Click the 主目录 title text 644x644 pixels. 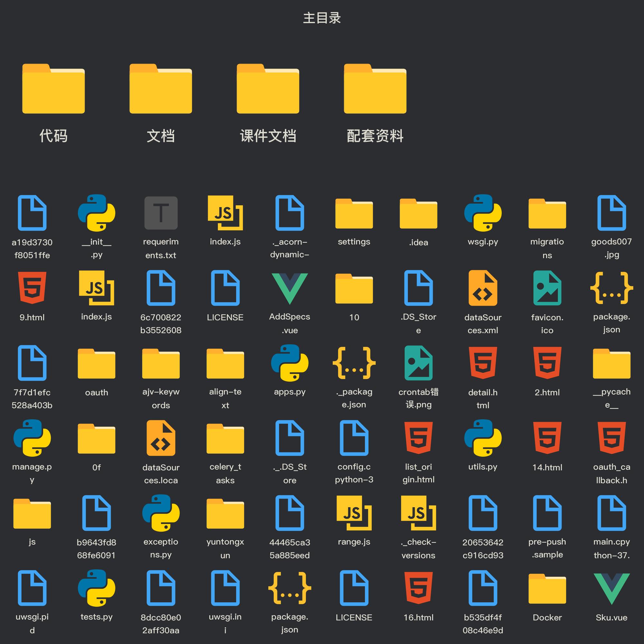(x=322, y=18)
